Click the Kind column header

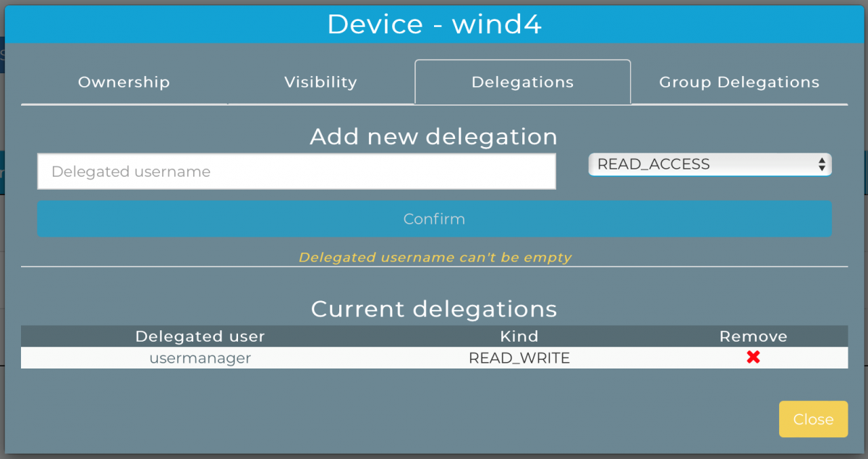(x=519, y=336)
